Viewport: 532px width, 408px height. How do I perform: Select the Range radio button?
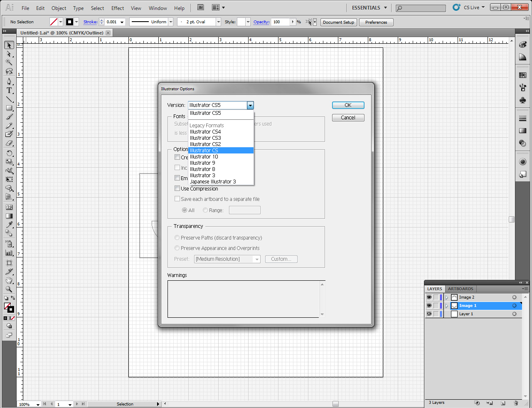(x=205, y=210)
